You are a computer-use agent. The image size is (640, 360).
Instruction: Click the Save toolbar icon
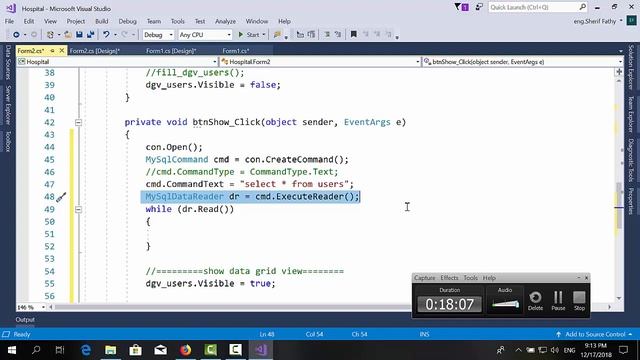[79, 35]
